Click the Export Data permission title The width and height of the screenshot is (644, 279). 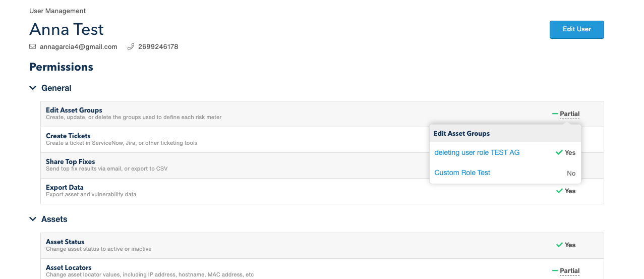point(65,188)
